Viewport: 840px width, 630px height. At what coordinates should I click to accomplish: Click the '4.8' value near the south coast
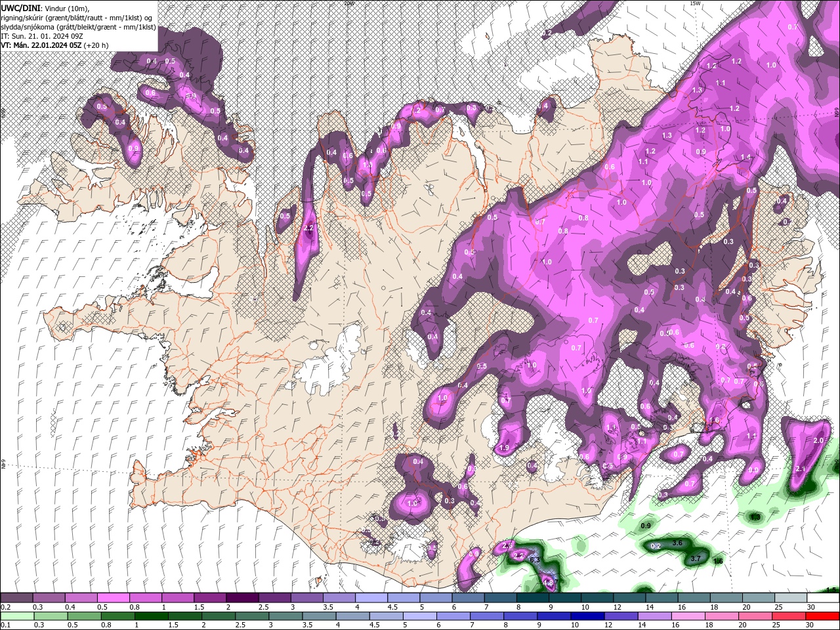click(x=549, y=581)
